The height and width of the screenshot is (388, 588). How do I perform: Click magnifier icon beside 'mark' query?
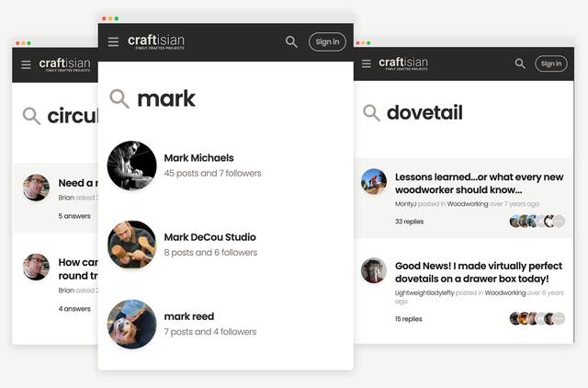119,98
